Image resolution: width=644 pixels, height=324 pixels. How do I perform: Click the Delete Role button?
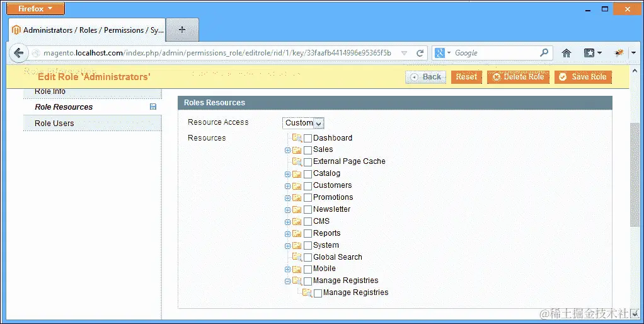(x=519, y=77)
